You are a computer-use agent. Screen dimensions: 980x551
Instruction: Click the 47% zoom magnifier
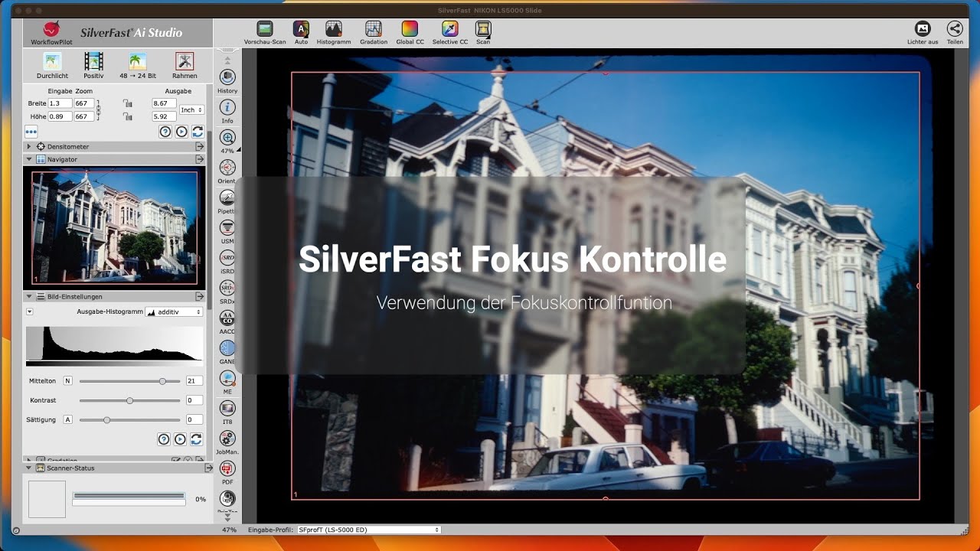click(227, 142)
